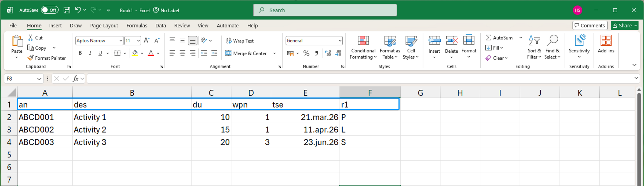Click the Save icon in title bar
This screenshot has height=186, width=644.
(x=67, y=10)
